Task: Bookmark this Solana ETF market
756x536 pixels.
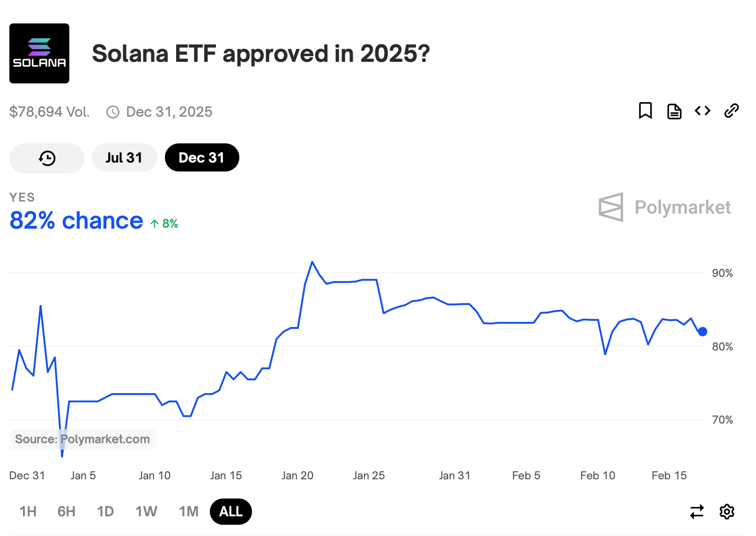Action: click(645, 111)
